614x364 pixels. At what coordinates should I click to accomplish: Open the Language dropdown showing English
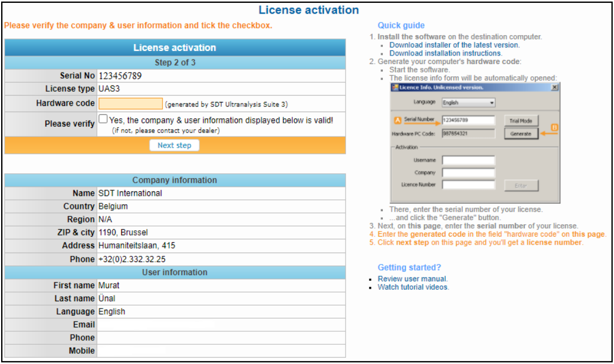click(468, 102)
